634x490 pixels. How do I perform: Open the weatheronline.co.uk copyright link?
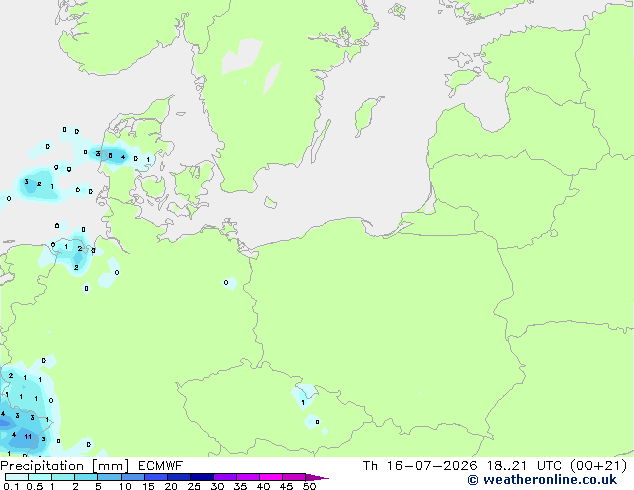(x=542, y=480)
